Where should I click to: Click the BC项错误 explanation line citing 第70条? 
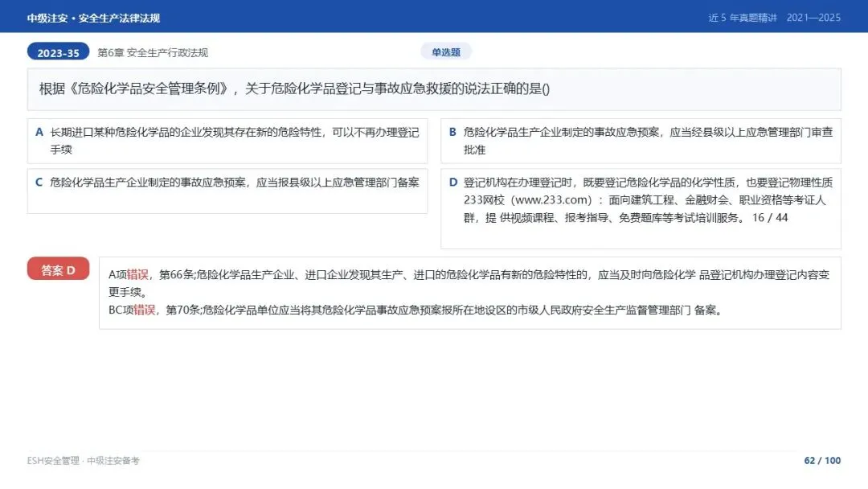tap(416, 310)
